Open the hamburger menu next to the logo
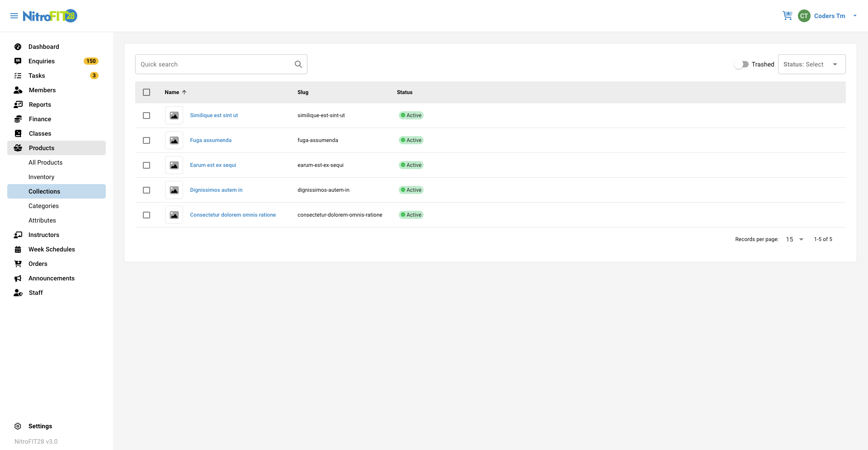This screenshot has width=868, height=450. point(14,15)
